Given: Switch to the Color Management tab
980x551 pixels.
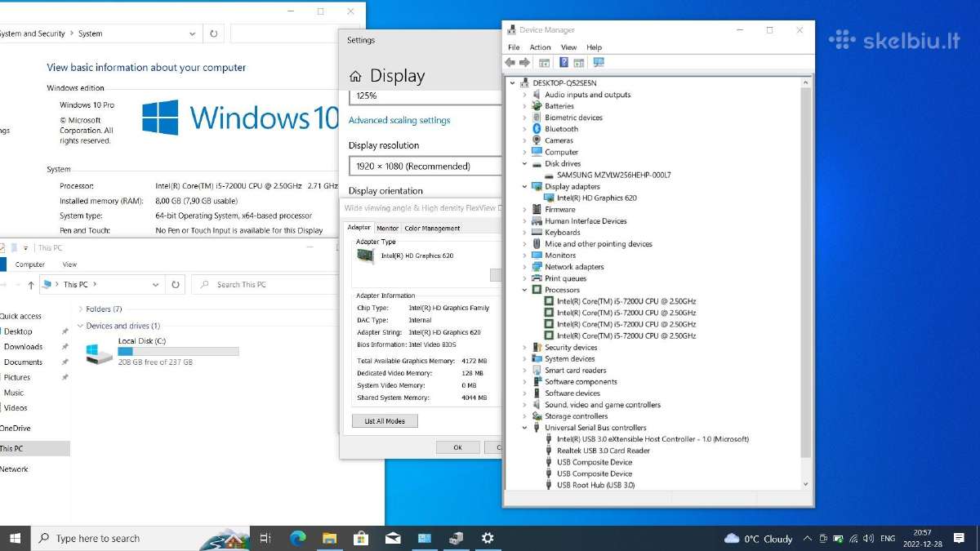Looking at the screenshot, I should (x=432, y=229).
